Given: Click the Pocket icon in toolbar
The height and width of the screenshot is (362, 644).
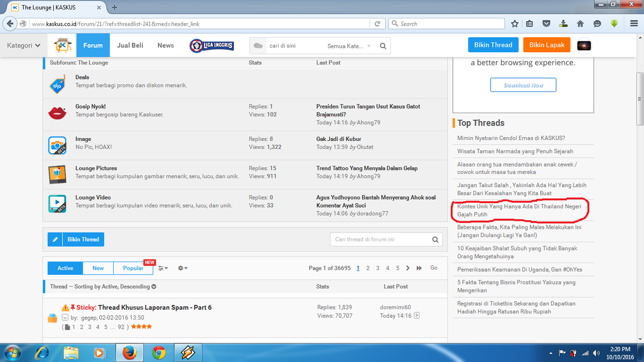Looking at the screenshot, I should (x=546, y=24).
